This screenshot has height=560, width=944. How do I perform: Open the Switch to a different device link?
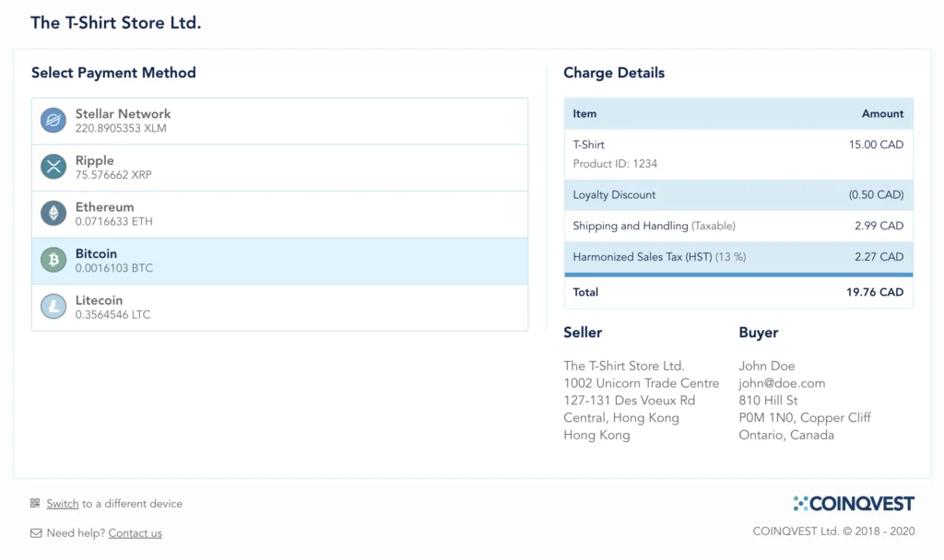pyautogui.click(x=63, y=504)
